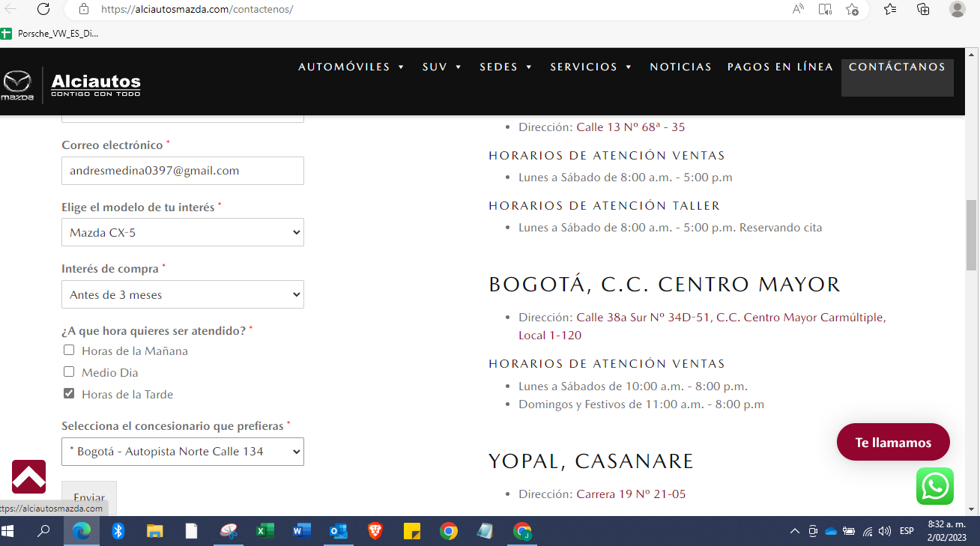
Task: Open the Immersive Reader icon
Action: 825,9
